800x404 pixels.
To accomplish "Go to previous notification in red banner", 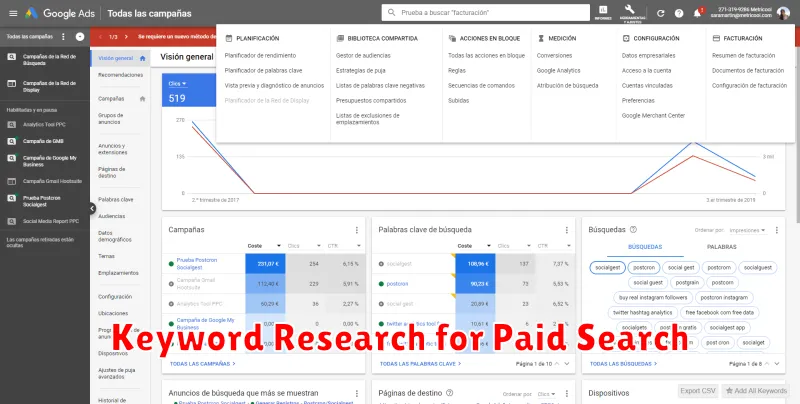I will (101, 37).
